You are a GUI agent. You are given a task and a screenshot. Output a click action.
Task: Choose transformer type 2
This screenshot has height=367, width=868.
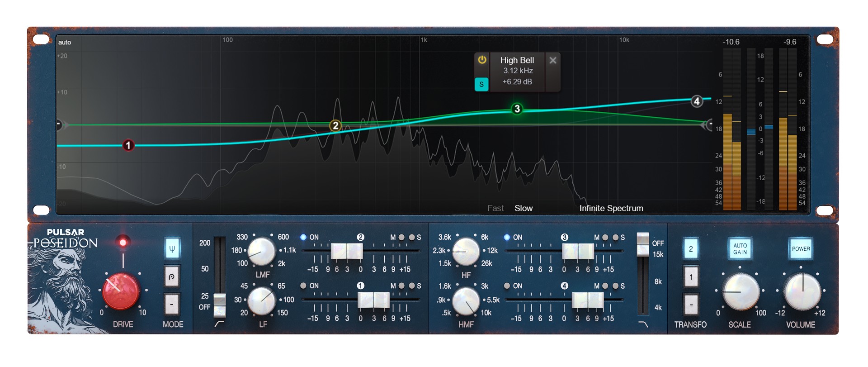tap(691, 248)
